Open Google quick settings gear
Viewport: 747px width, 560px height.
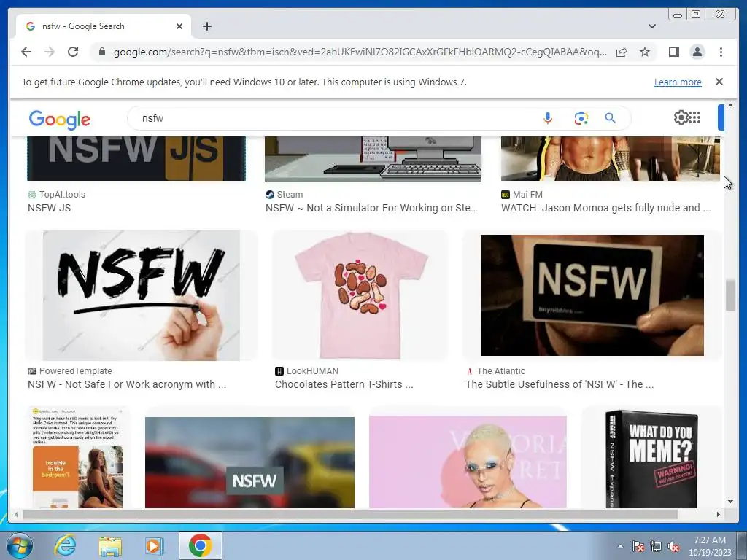click(681, 117)
